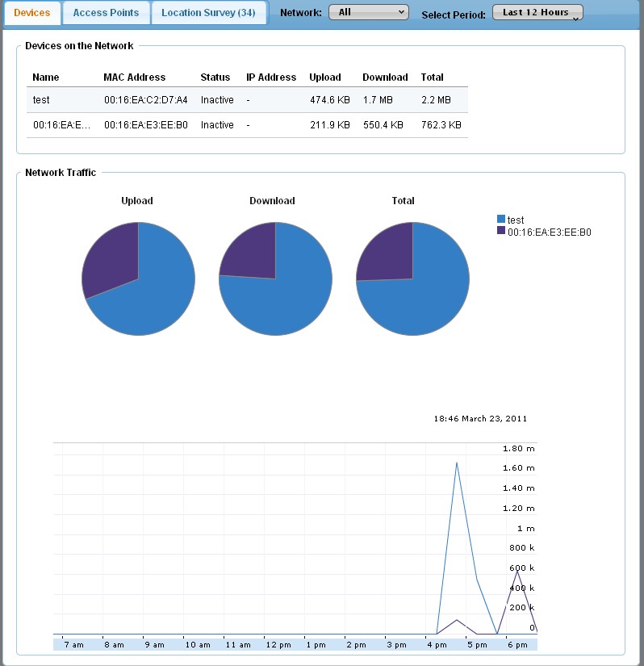Click the 4 pm mark on the timeline
This screenshot has width=644, height=666.
pos(437,645)
